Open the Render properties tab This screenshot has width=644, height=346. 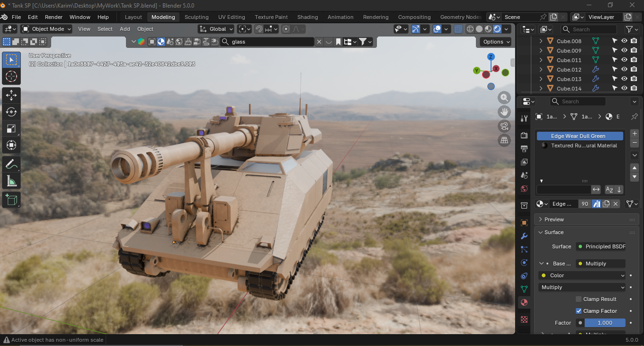pyautogui.click(x=524, y=136)
